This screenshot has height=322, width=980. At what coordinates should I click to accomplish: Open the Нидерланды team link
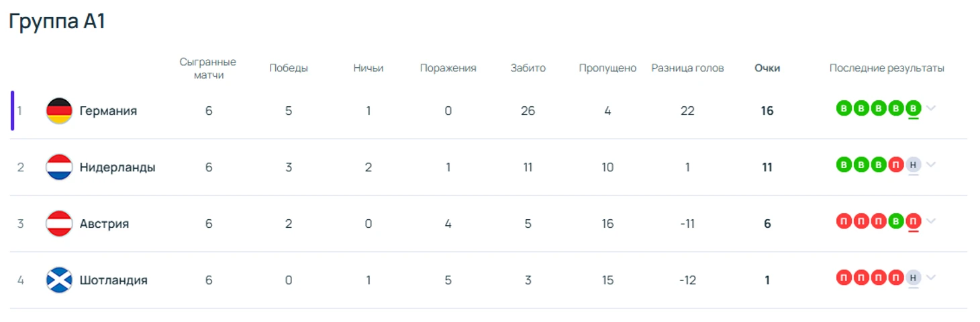[x=117, y=167]
